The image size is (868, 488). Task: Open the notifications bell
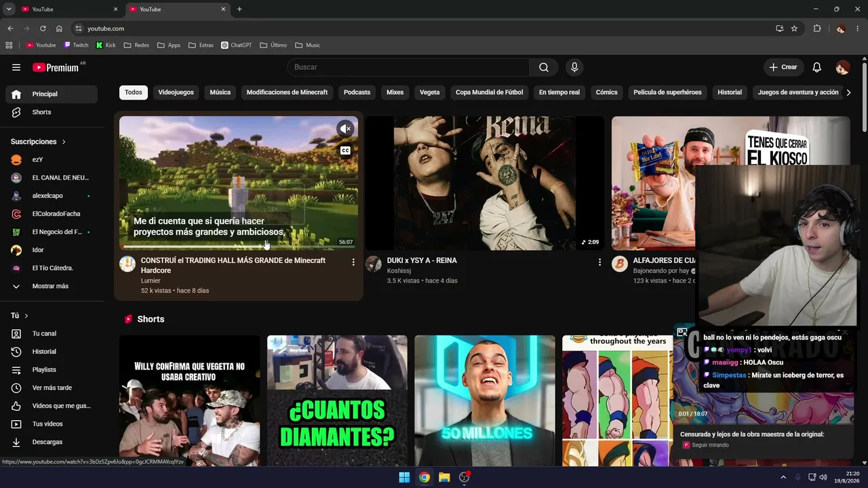pyautogui.click(x=817, y=67)
